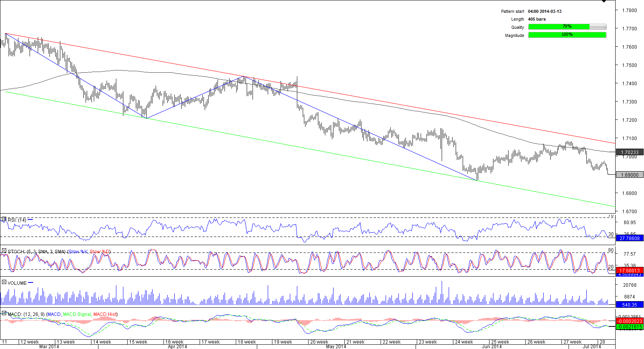Image resolution: width=644 pixels, height=349 pixels.
Task: Close the RSI indicator panel box
Action: click(x=4, y=220)
